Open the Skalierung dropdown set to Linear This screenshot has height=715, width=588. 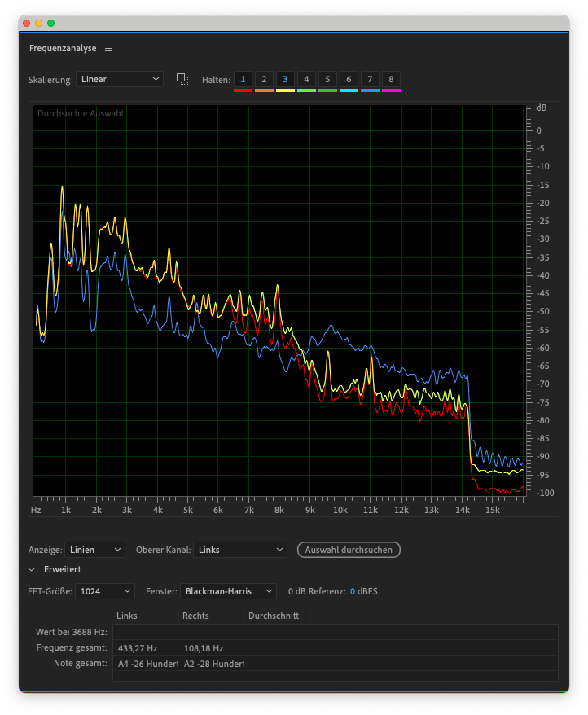pyautogui.click(x=119, y=79)
